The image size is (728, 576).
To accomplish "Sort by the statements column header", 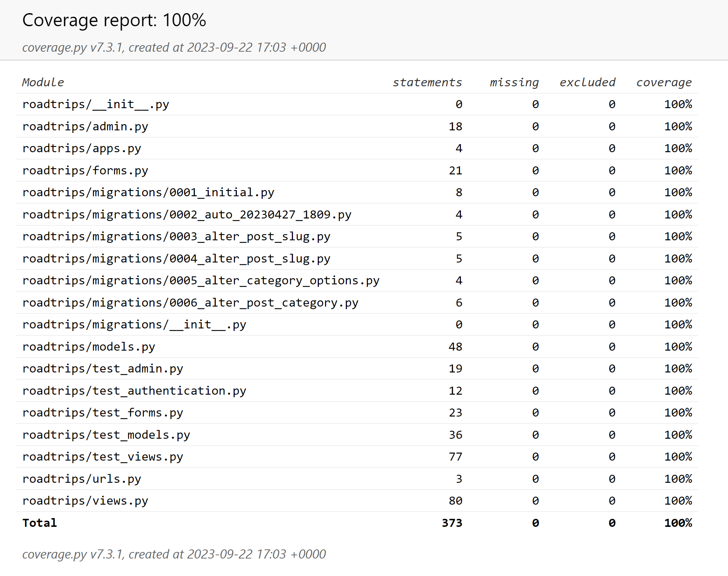I will (x=427, y=82).
